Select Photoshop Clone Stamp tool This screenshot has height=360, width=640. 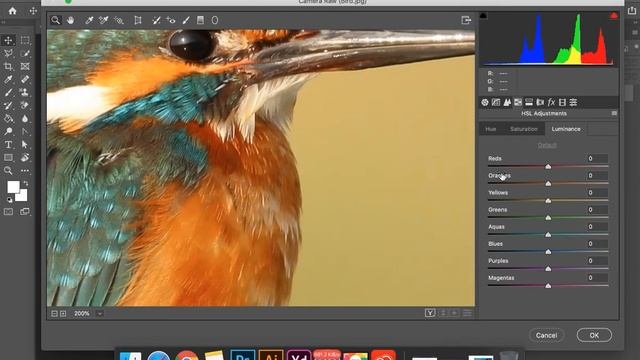click(x=25, y=92)
